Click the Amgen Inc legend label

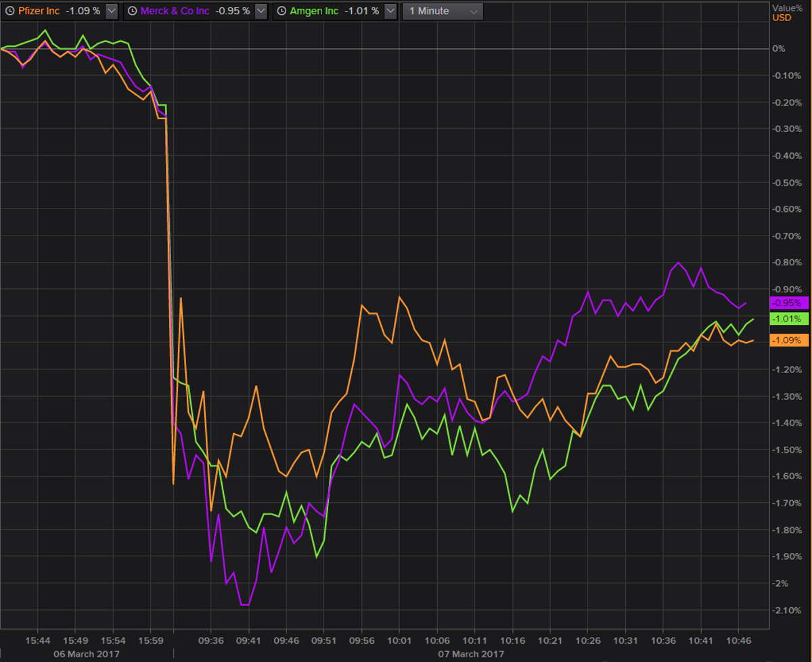pyautogui.click(x=314, y=12)
